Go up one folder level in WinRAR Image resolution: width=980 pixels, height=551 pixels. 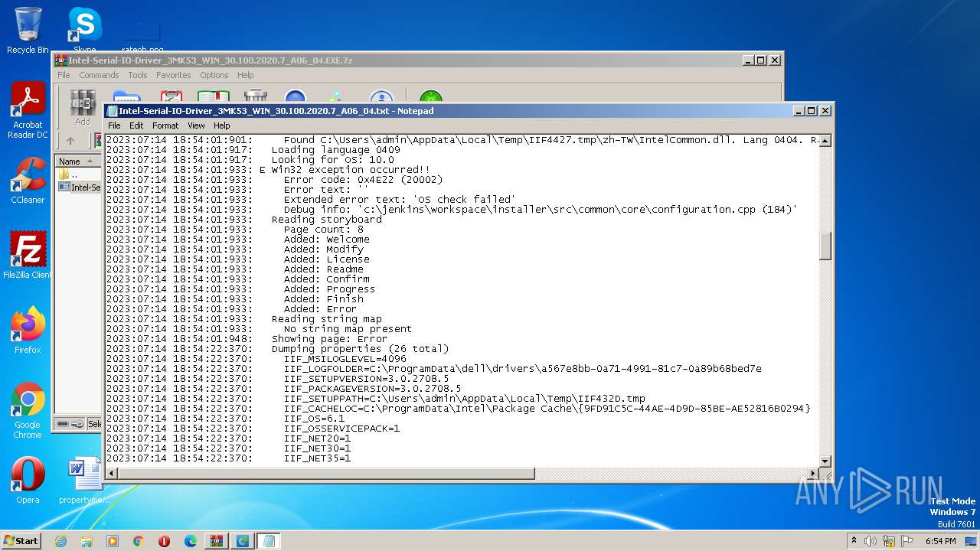click(x=70, y=141)
